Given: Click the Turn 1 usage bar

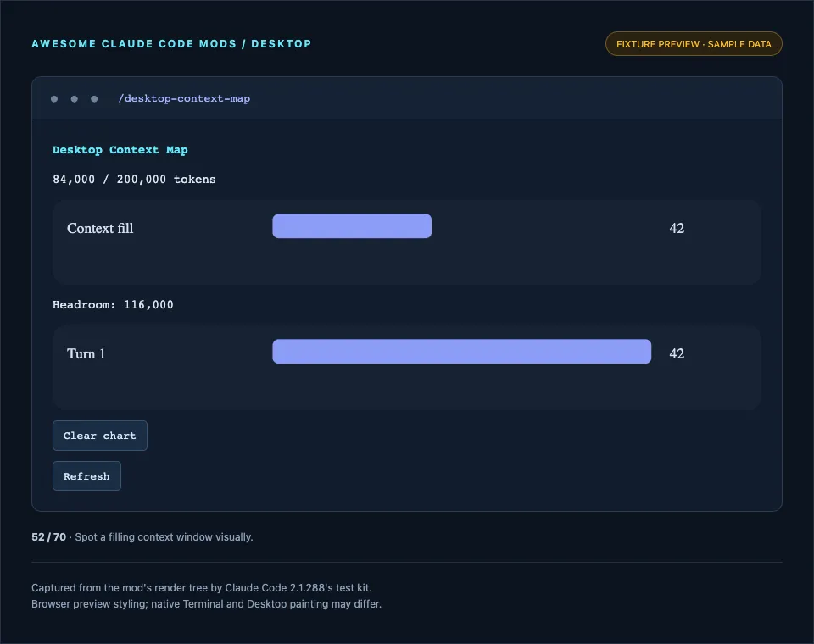Looking at the screenshot, I should tap(461, 352).
